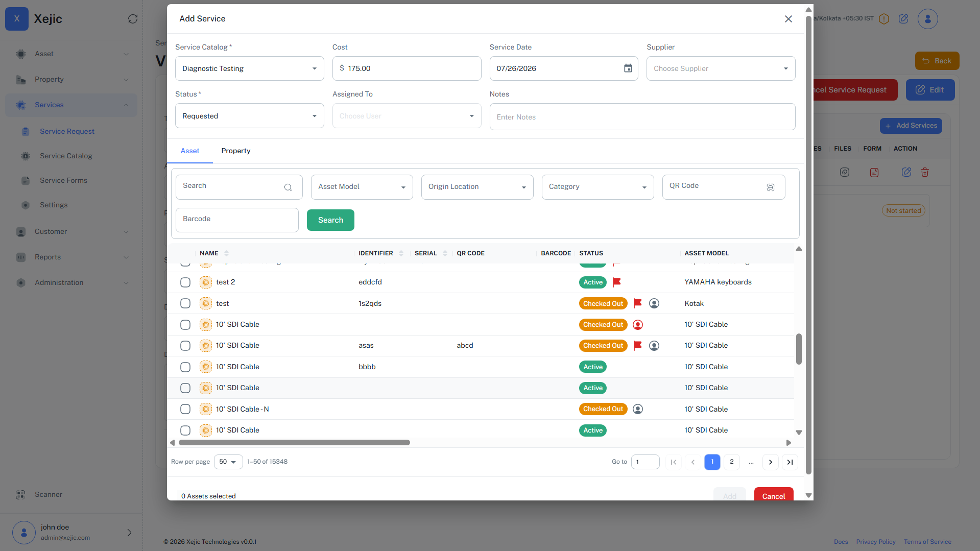This screenshot has height=551, width=980.
Task: Click the orange warning icon in header
Action: click(x=884, y=19)
